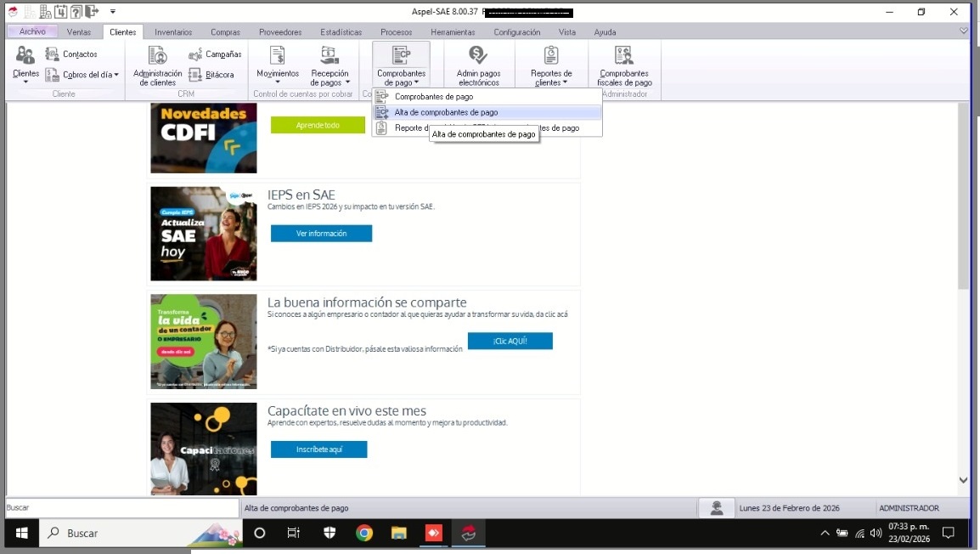980x554 pixels.
Task: Click the scrollbar down arrow
Action: 963,480
